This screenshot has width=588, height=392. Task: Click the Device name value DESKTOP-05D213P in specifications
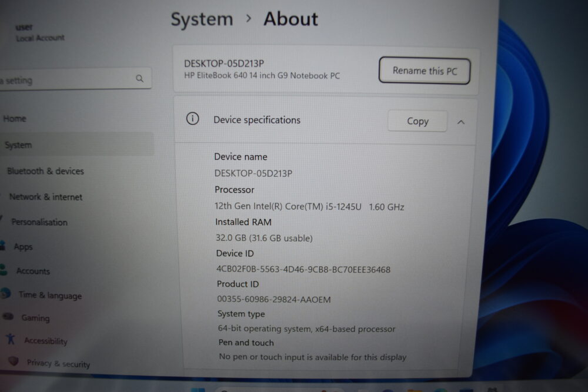pyautogui.click(x=253, y=173)
